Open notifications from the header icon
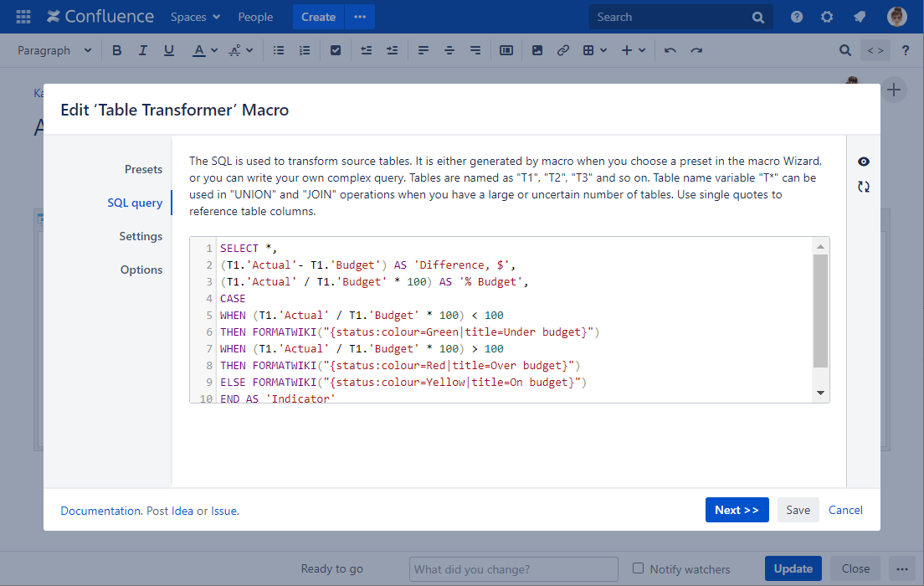 pos(859,17)
